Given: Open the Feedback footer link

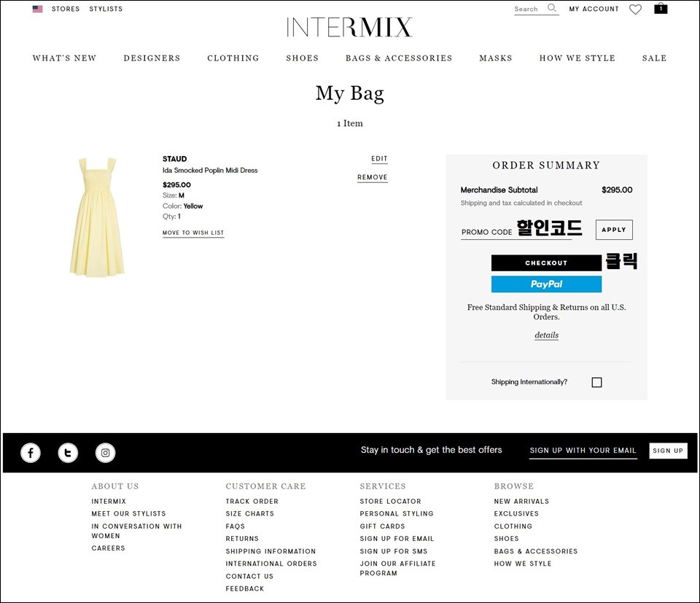Looking at the screenshot, I should point(245,589).
